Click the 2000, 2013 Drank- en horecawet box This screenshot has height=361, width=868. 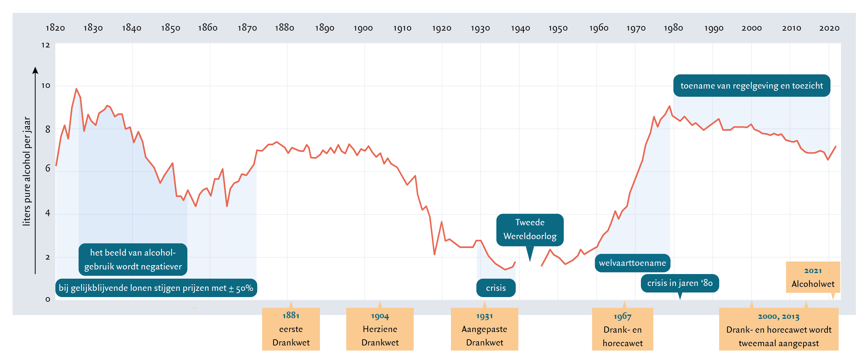(x=778, y=329)
